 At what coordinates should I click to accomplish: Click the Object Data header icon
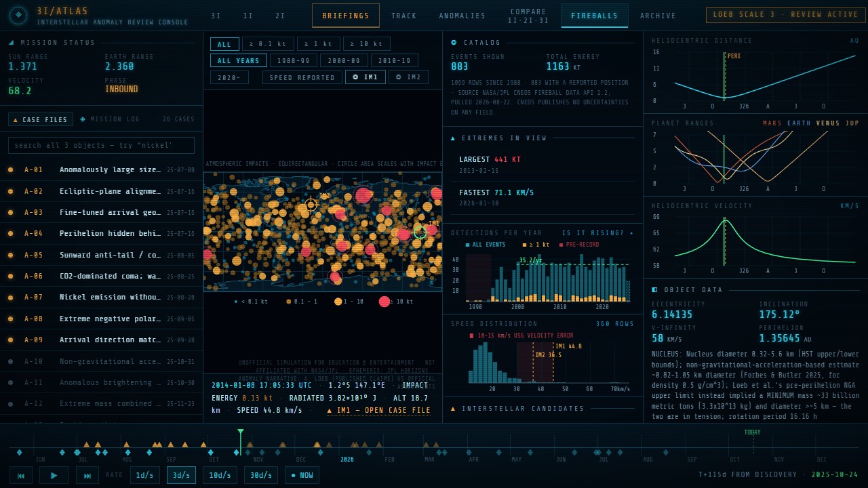click(x=654, y=290)
